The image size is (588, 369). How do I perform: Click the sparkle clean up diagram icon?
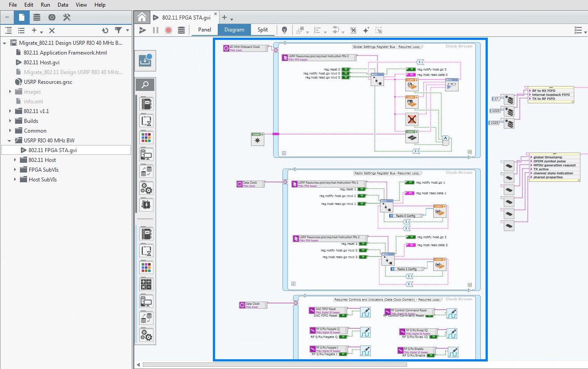[366, 30]
